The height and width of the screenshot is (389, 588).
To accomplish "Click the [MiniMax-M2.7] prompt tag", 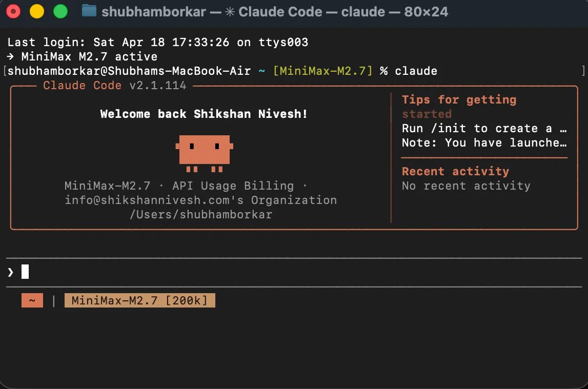I will click(323, 71).
